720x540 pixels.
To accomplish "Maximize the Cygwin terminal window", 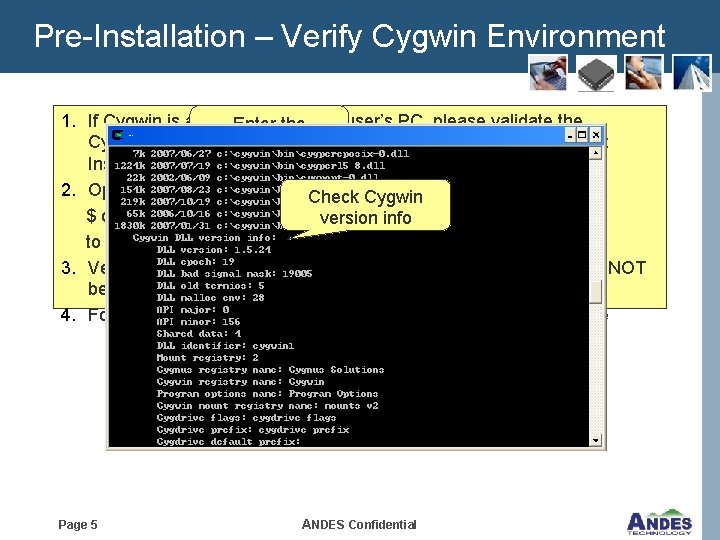I will [x=582, y=135].
